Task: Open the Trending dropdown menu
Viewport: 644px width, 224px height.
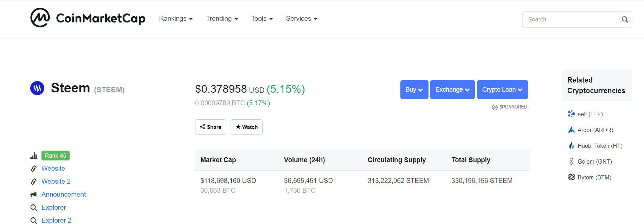Action: pos(222,19)
